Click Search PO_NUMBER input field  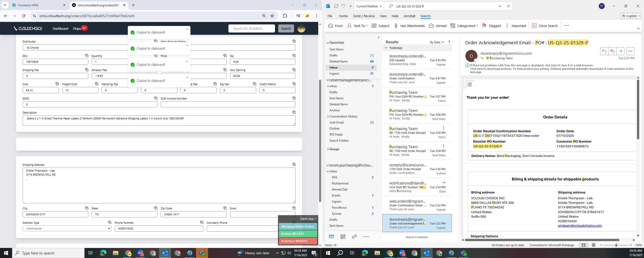coord(252,28)
